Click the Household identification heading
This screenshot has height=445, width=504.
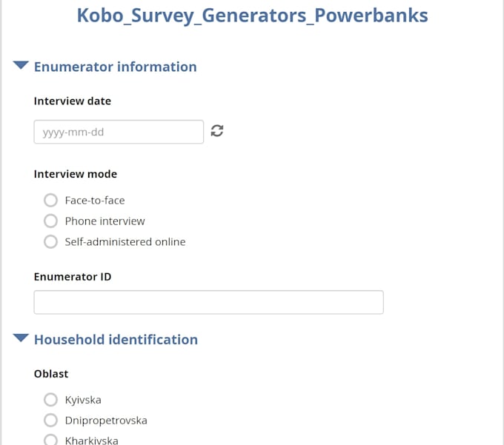[x=116, y=340]
